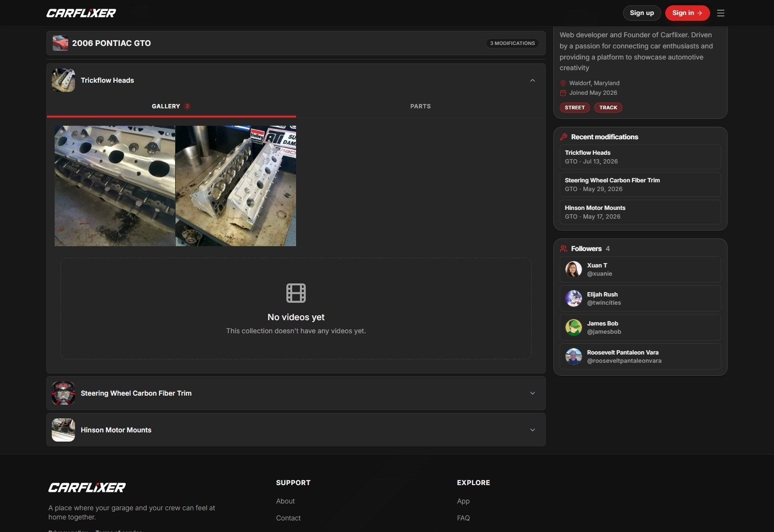Open the hamburger menu icon

click(720, 13)
